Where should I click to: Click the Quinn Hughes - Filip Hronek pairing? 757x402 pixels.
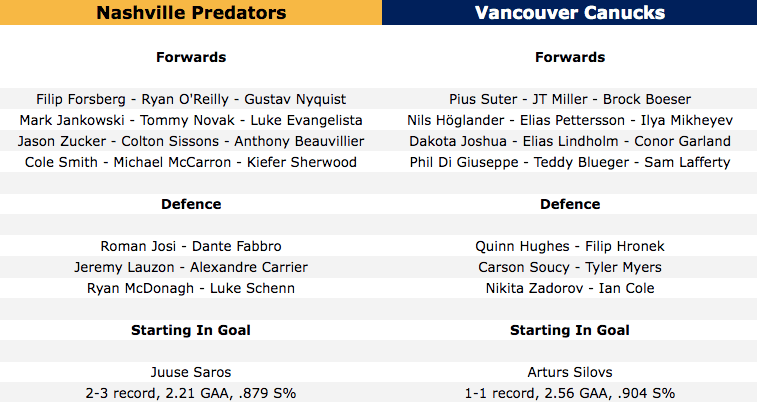(x=569, y=246)
